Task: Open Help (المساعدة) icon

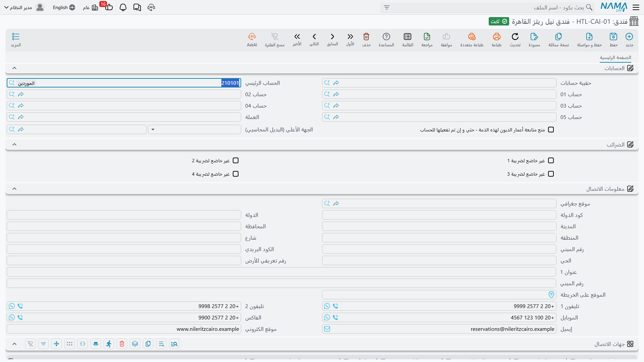Action: [x=386, y=37]
